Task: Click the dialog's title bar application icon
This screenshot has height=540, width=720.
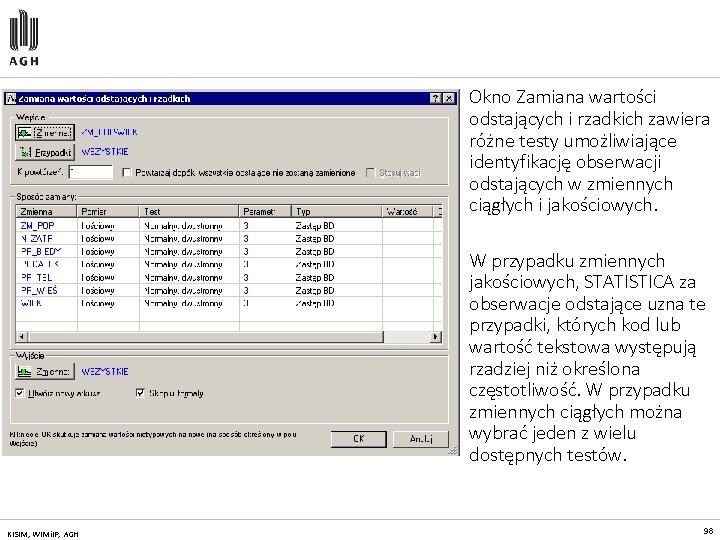Action: click(11, 98)
